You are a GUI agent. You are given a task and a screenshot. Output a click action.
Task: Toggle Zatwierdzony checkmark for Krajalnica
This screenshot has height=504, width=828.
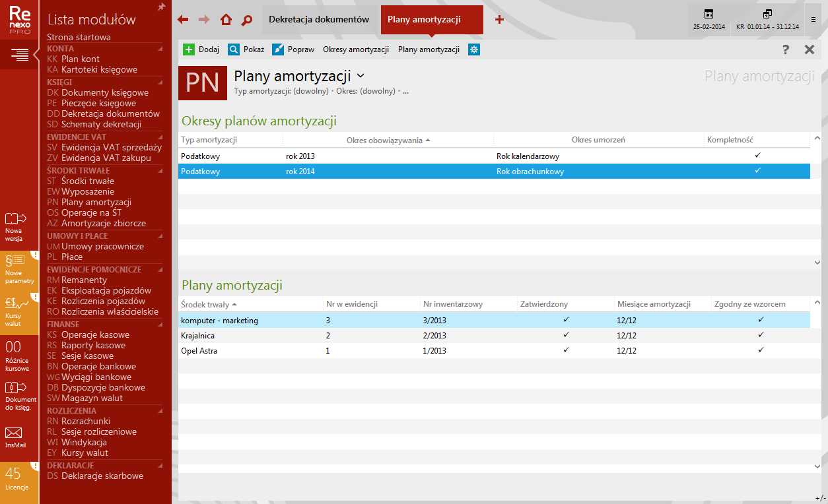point(566,335)
